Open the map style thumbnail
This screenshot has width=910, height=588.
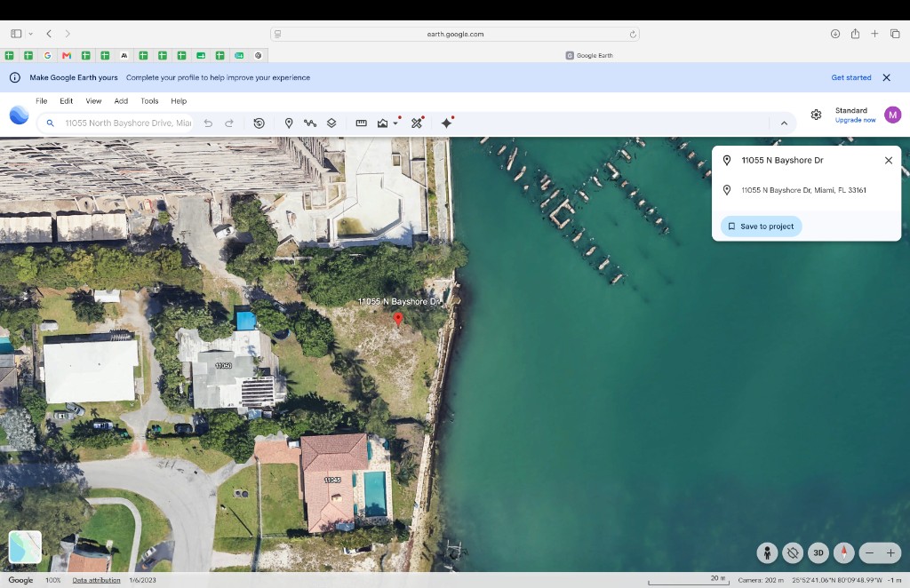point(25,546)
